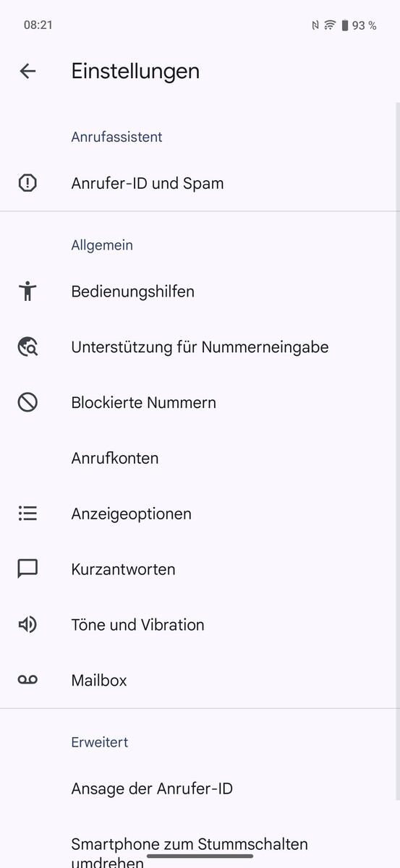Open Unterstützung für Nummerneingabe

[x=200, y=347]
